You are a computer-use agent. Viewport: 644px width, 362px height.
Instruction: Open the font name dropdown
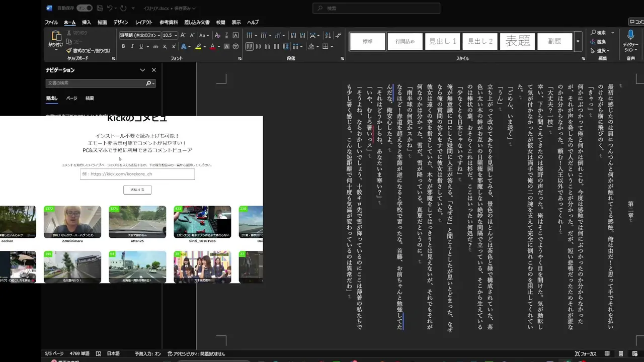coord(159,35)
